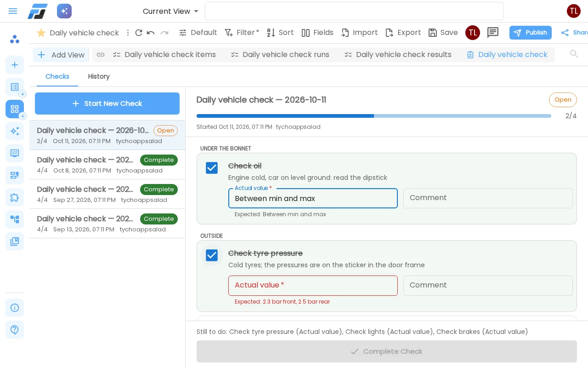
Task: Open the Daily vehicle check items view
Action: [x=164, y=55]
